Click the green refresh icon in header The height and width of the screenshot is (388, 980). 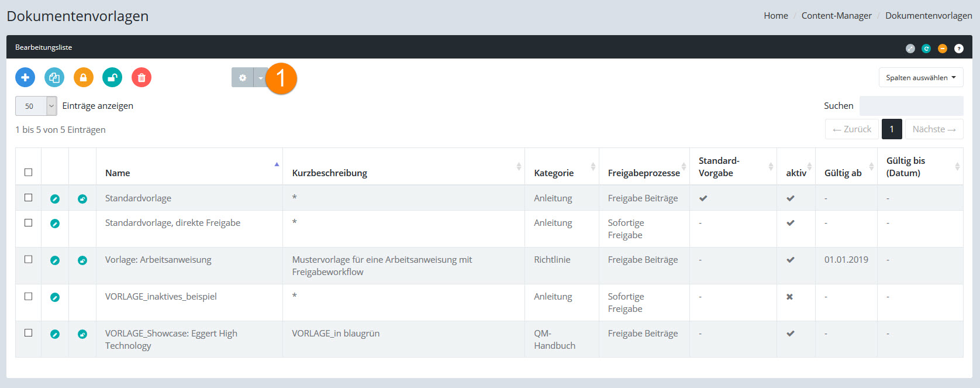[926, 49]
